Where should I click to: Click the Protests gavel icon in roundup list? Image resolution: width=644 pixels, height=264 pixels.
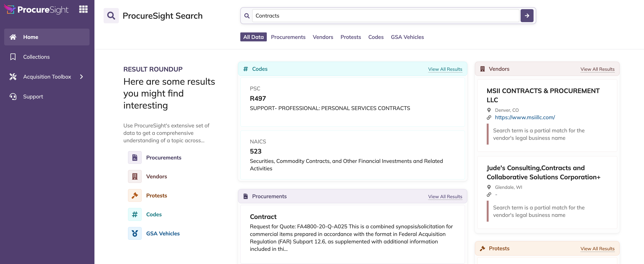click(x=135, y=195)
